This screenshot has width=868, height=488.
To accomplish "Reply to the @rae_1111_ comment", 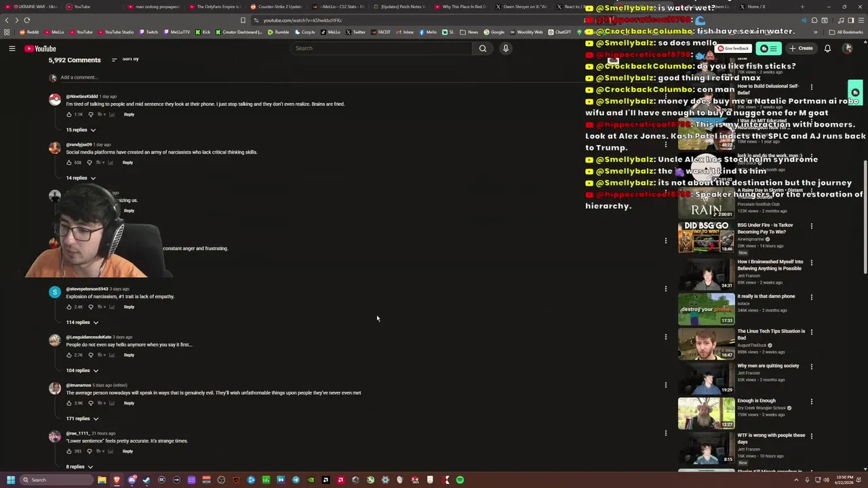I will point(127,451).
